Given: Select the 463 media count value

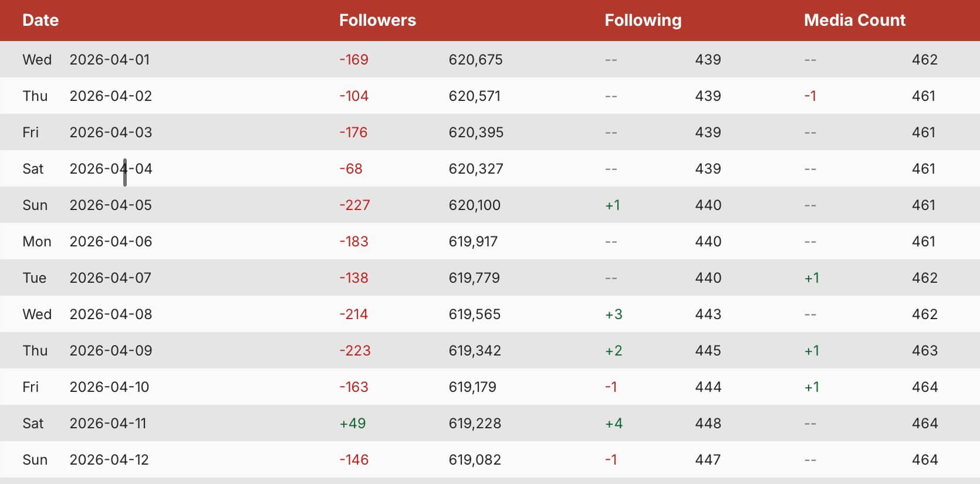Looking at the screenshot, I should click(x=924, y=351).
